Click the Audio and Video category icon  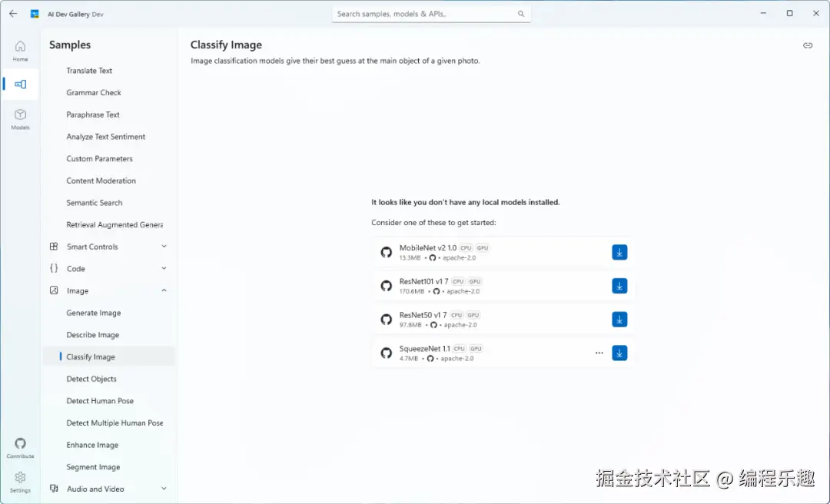[x=54, y=488]
